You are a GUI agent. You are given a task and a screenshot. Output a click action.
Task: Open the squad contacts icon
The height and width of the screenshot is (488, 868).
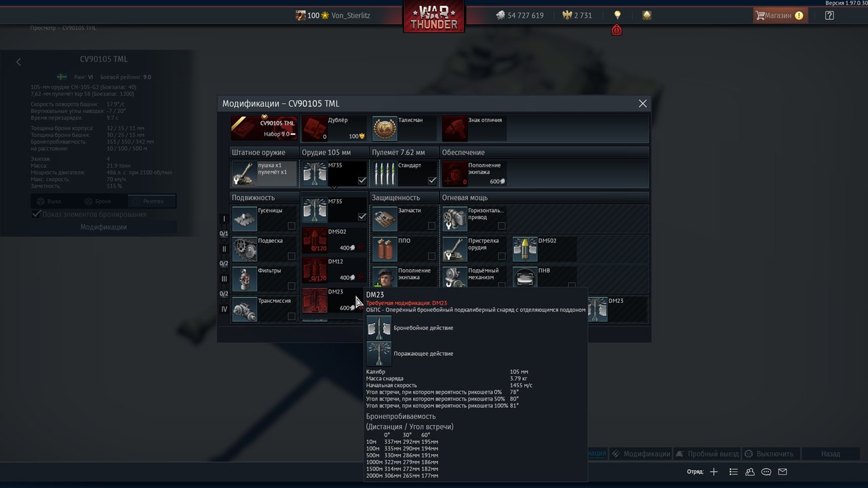tap(750, 472)
